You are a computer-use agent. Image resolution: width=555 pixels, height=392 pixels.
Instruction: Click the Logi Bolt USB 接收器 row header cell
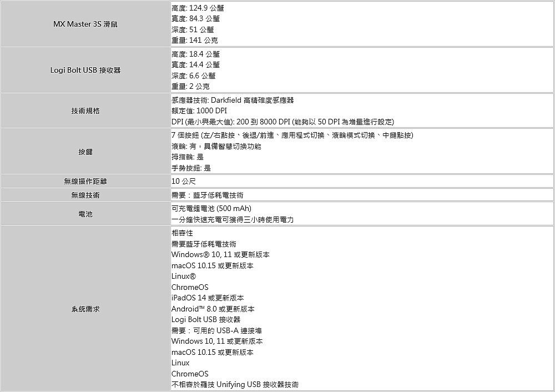pos(85,71)
